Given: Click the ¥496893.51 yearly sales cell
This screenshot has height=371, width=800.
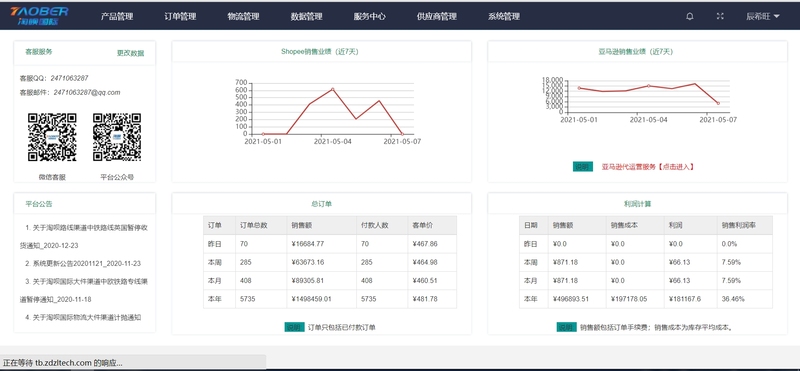Looking at the screenshot, I should 577,299.
